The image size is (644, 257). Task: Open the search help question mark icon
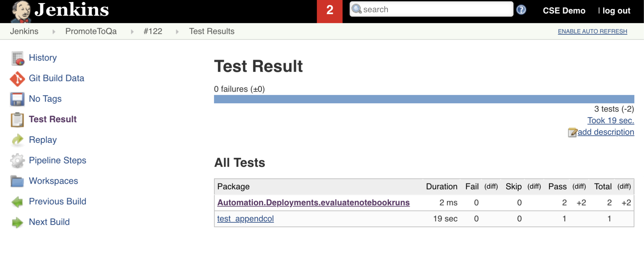[521, 10]
